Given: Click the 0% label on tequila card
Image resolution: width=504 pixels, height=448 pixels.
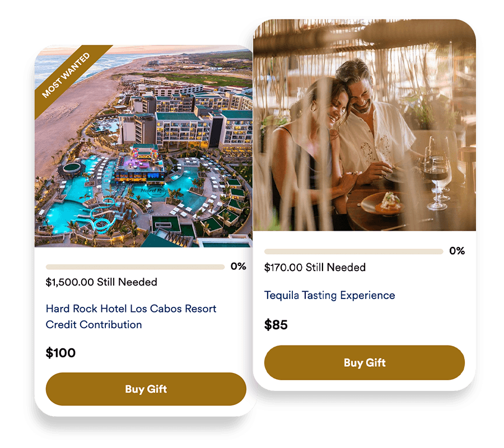Looking at the screenshot, I should pos(457,251).
